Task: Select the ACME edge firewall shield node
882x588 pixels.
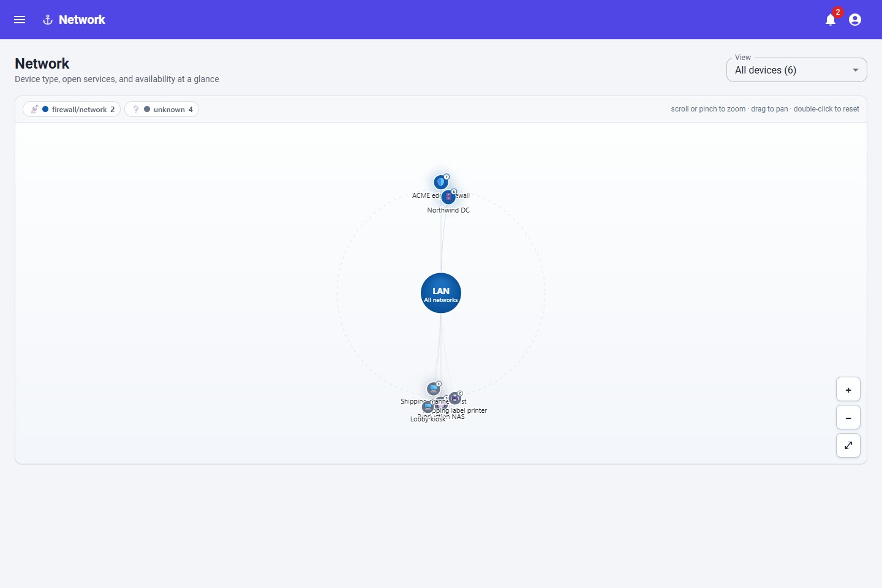Action: tap(440, 182)
